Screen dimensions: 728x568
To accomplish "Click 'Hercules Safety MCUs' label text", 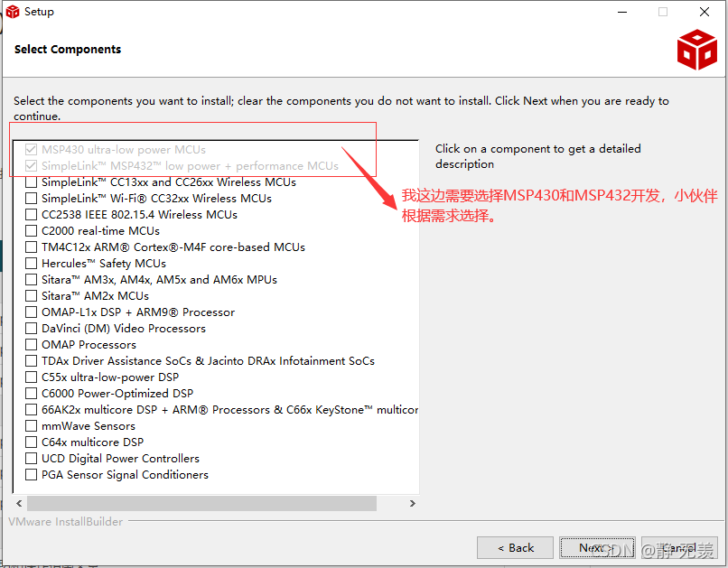I will click(104, 263).
